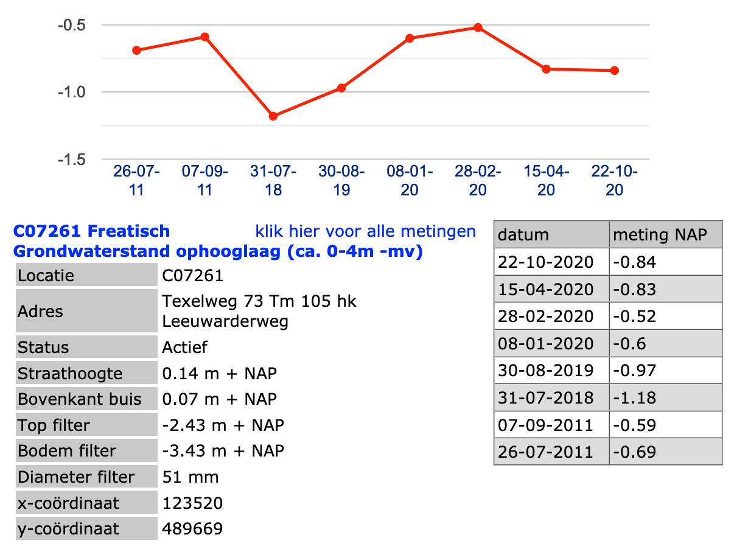
Task: Select chart data point for 30-08-19
Action: (x=341, y=88)
